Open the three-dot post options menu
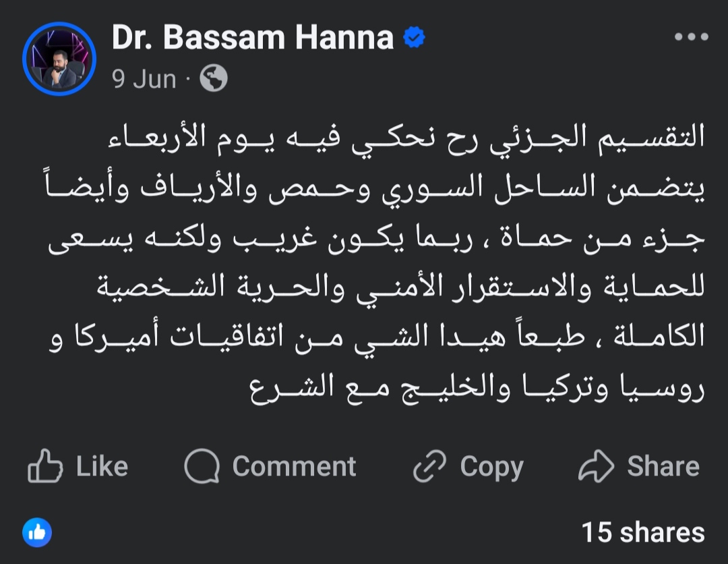Viewport: 728px width, 564px height. (692, 38)
